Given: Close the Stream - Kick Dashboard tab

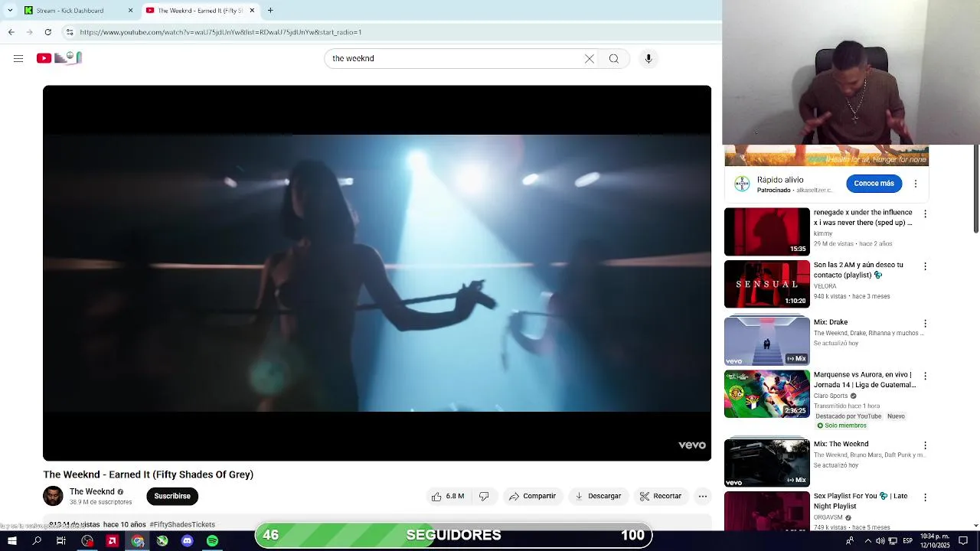Looking at the screenshot, I should click(130, 11).
